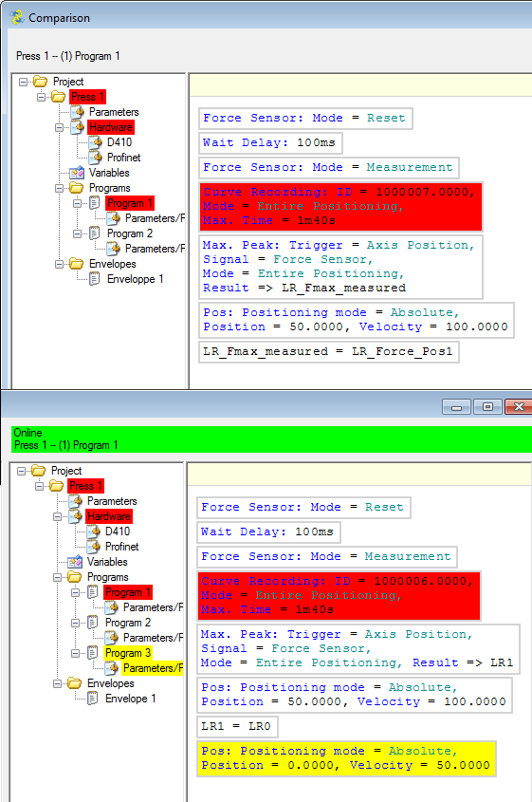532x802 pixels.
Task: Click Hardware icon in Online tree
Action: 75,516
